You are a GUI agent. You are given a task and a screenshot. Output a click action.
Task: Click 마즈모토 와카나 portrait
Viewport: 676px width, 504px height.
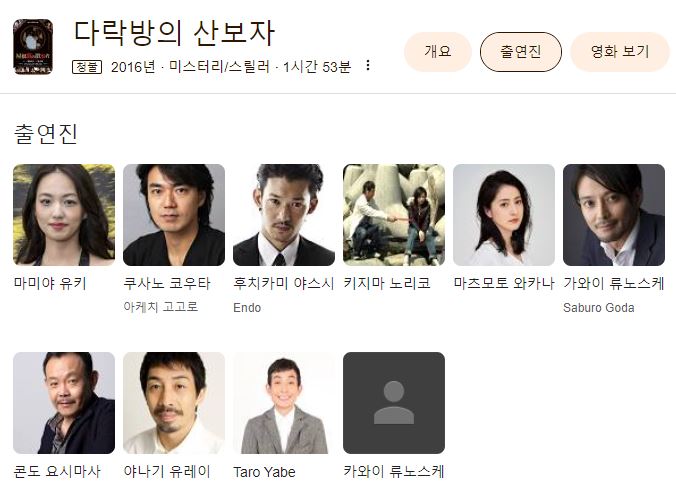point(504,215)
